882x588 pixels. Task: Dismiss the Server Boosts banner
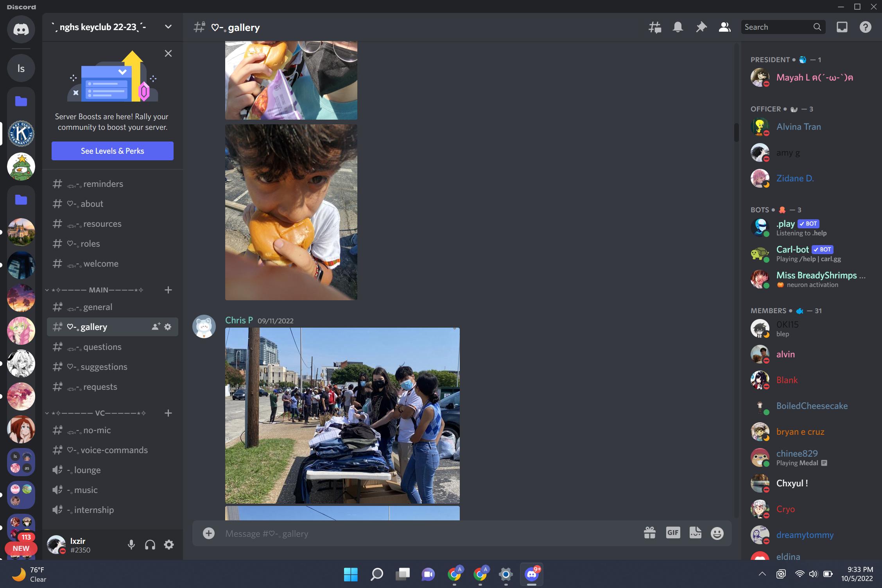[168, 54]
